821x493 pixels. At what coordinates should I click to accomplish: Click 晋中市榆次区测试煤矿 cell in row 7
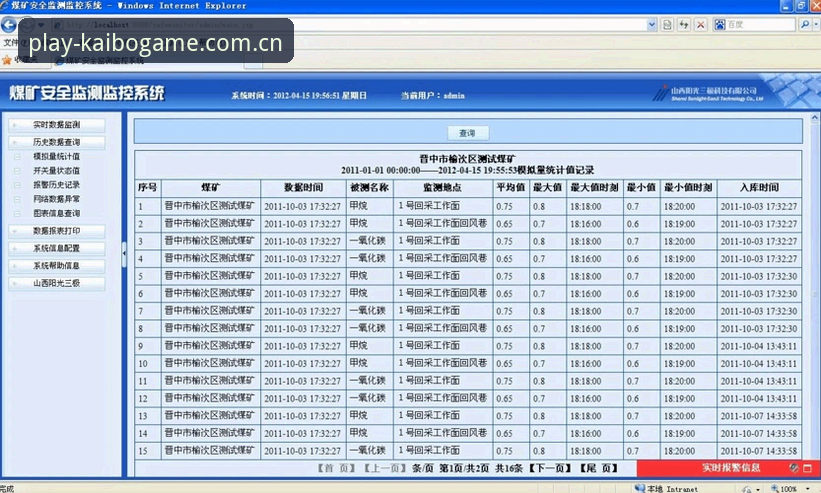point(210,311)
